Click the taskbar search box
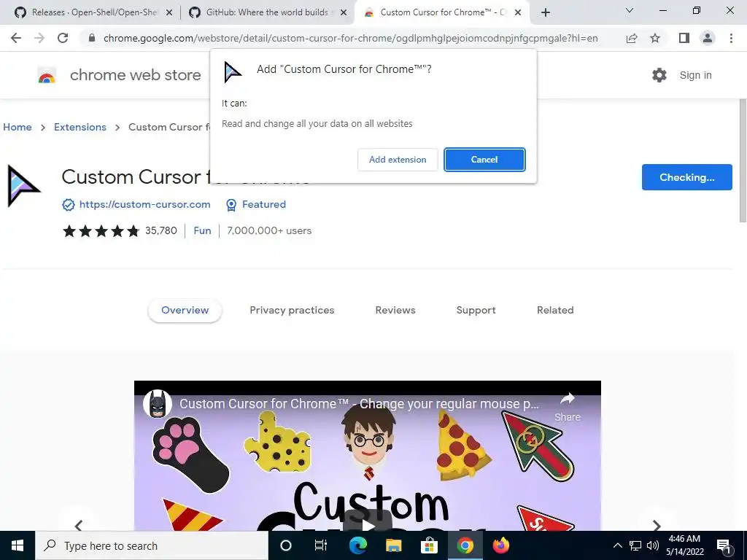 (x=152, y=545)
